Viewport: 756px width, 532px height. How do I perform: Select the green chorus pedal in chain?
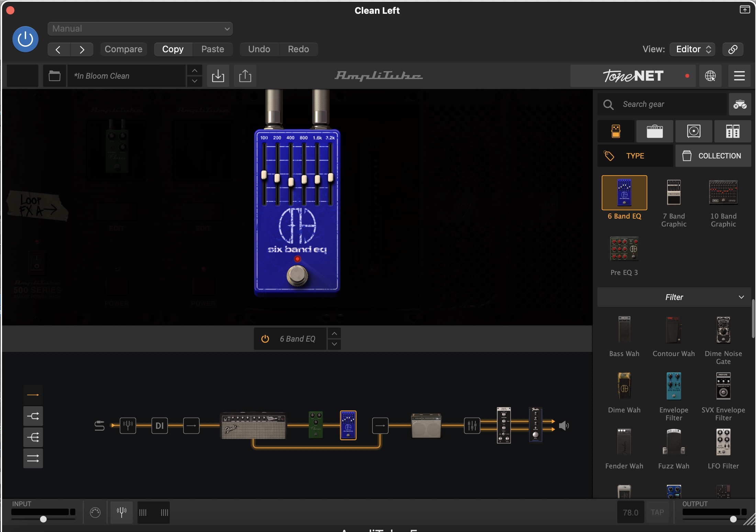316,424
